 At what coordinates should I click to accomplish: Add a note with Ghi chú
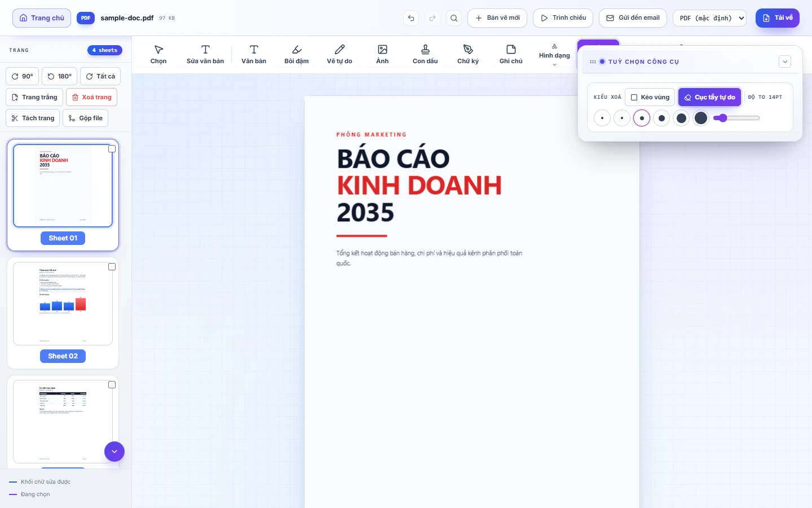(511, 55)
